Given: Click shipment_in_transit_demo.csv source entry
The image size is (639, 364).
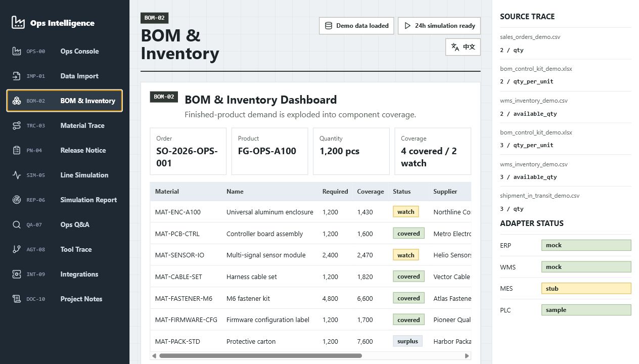Looking at the screenshot, I should (540, 196).
